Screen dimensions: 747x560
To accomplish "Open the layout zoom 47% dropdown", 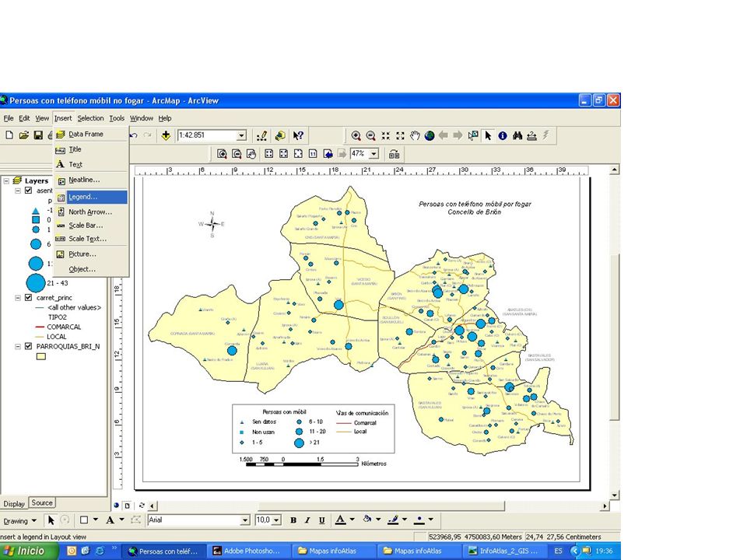I will [374, 154].
